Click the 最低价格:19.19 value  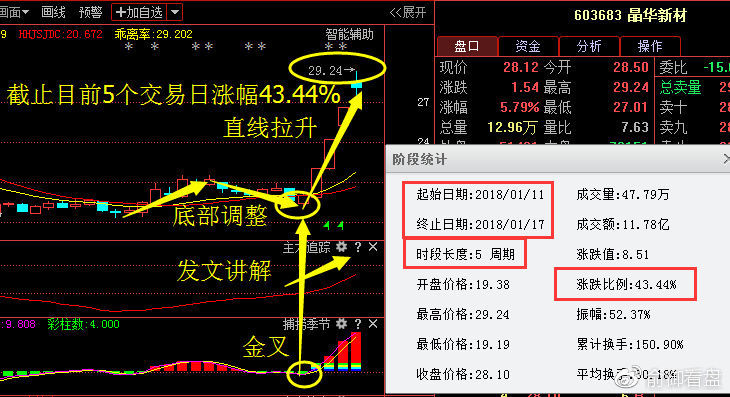coord(463,344)
